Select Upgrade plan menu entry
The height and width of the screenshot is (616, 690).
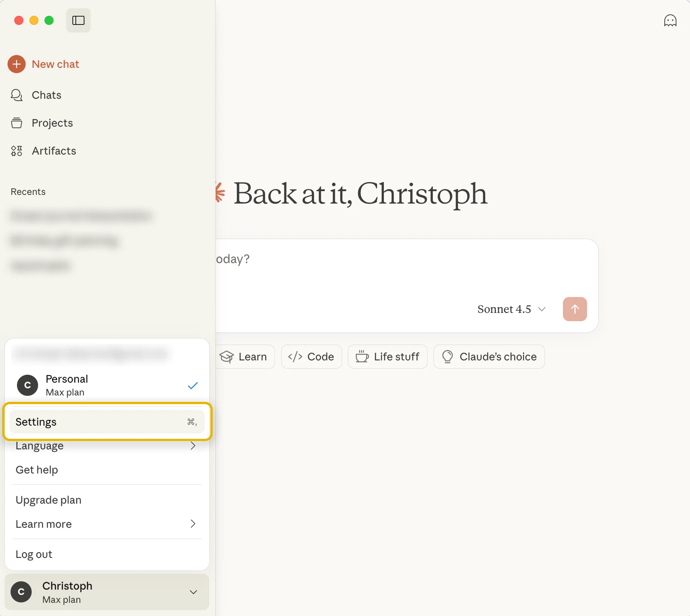49,500
